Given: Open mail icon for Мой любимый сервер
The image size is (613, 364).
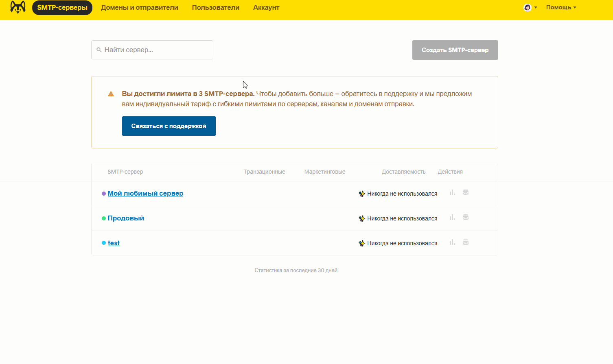Looking at the screenshot, I should [x=466, y=193].
